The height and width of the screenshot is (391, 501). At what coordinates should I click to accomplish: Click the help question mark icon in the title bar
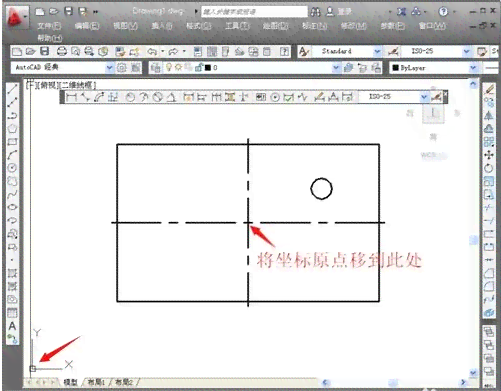click(x=443, y=12)
